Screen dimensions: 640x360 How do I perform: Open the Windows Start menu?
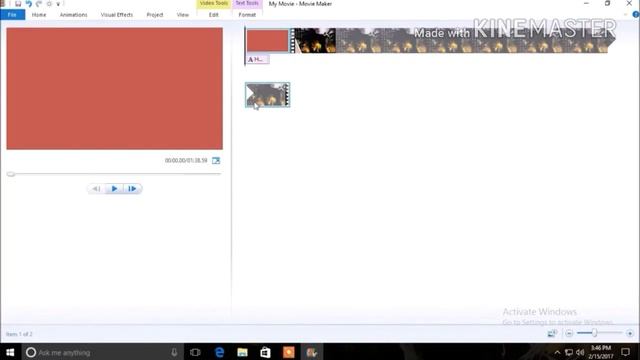point(10,352)
